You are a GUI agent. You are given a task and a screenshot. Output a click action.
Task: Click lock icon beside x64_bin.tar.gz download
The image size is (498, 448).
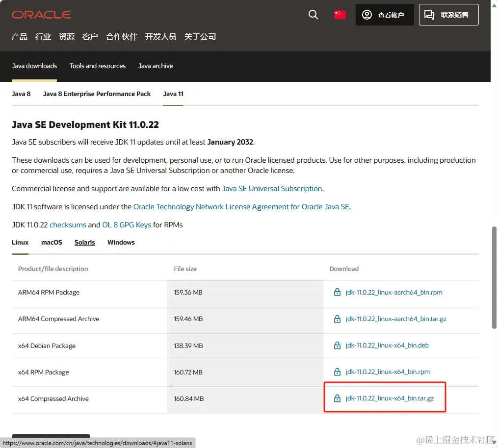click(x=337, y=398)
